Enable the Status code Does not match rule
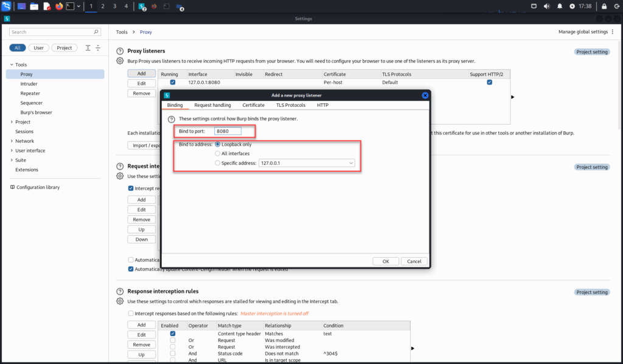 click(x=172, y=353)
